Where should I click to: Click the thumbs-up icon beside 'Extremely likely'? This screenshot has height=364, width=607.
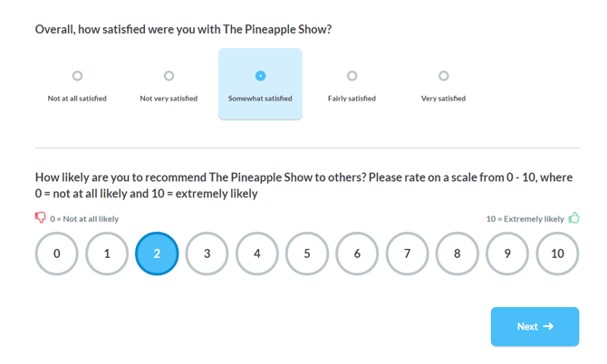(573, 218)
